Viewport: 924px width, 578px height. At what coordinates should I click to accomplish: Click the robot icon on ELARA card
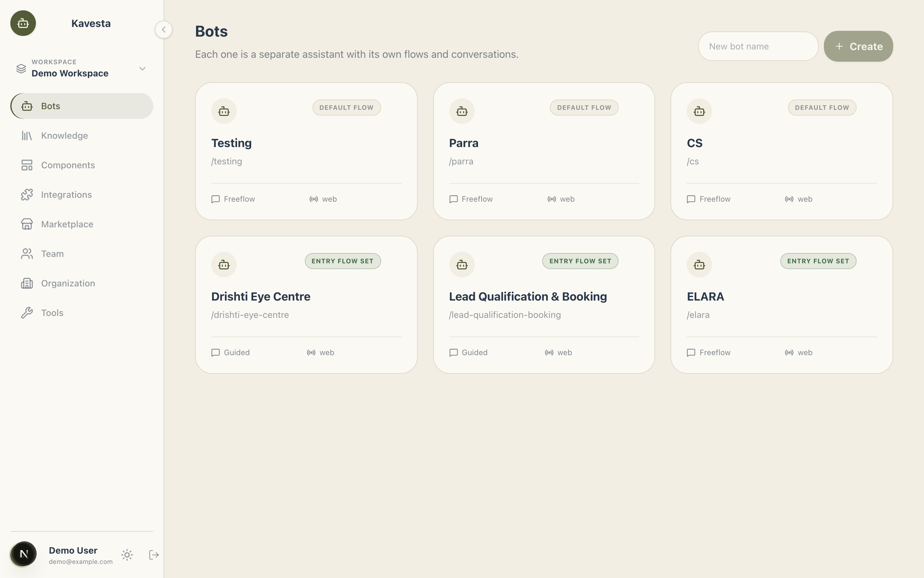[699, 265]
